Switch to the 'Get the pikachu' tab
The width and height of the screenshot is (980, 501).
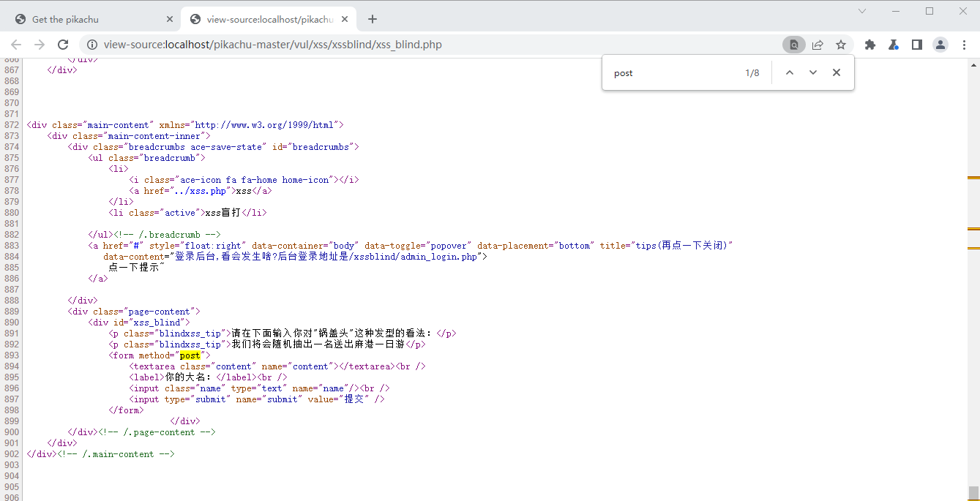[x=88, y=19]
